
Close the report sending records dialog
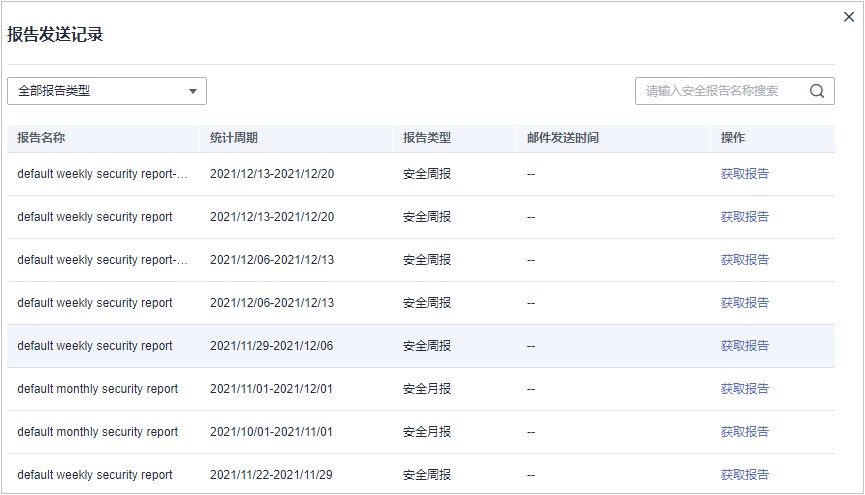coord(850,16)
